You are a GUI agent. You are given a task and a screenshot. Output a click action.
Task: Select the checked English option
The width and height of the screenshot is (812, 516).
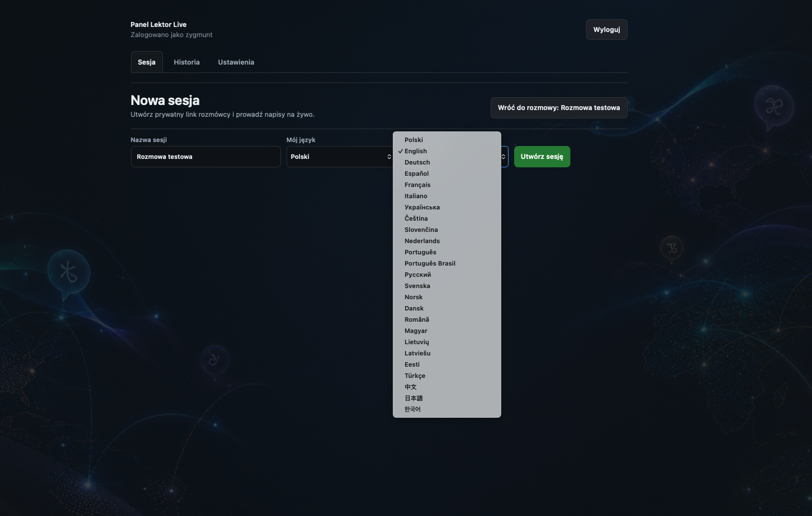447,151
